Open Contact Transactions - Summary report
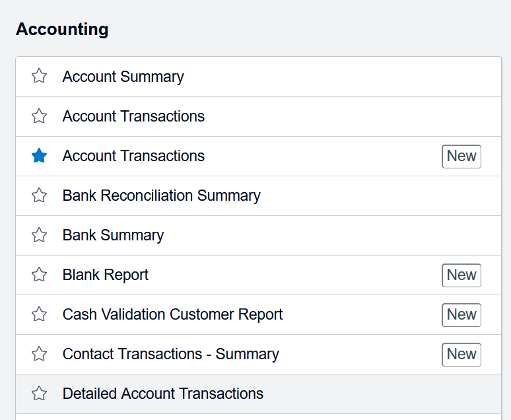 (170, 354)
